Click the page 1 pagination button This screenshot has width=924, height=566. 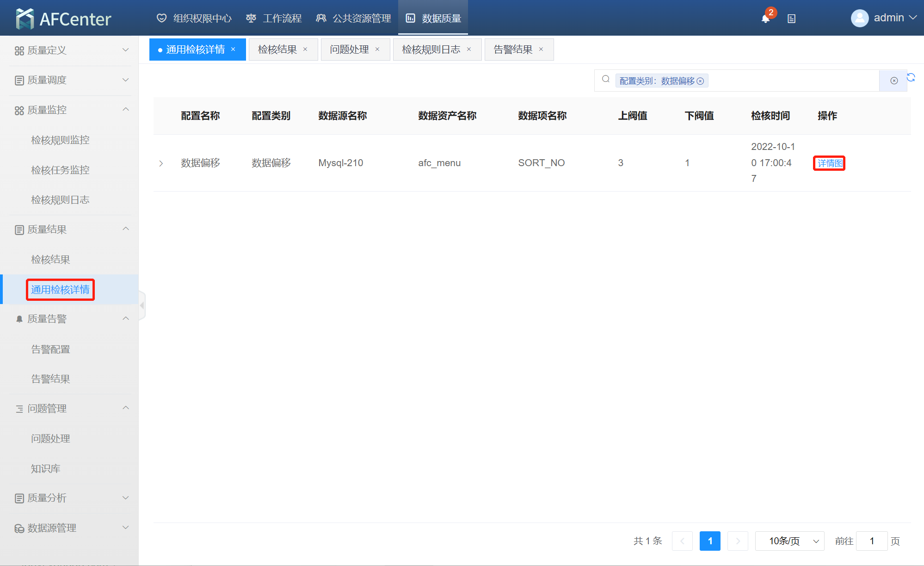pyautogui.click(x=710, y=541)
